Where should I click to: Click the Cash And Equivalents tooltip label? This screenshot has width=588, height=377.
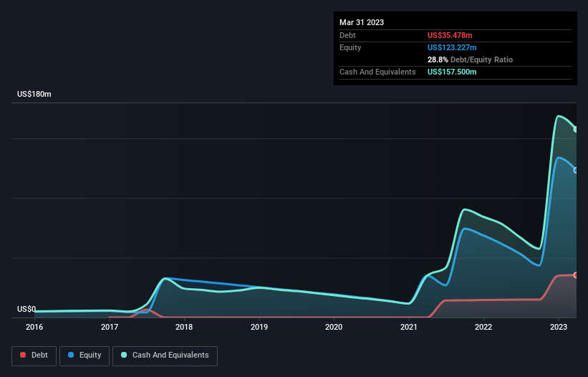tap(377, 72)
